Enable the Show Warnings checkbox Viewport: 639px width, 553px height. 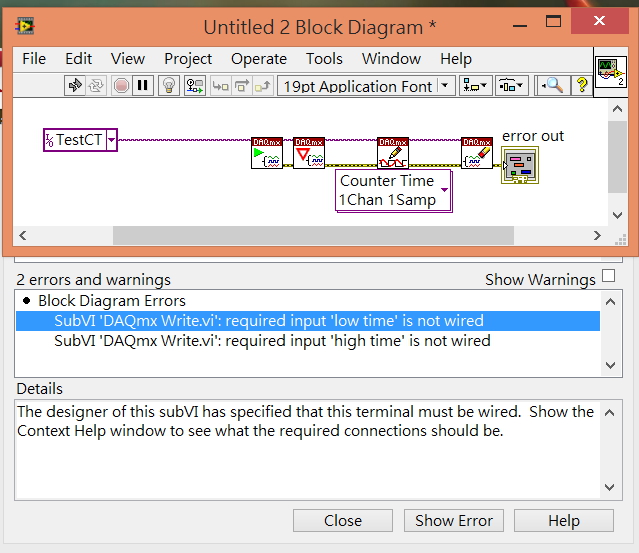click(608, 276)
